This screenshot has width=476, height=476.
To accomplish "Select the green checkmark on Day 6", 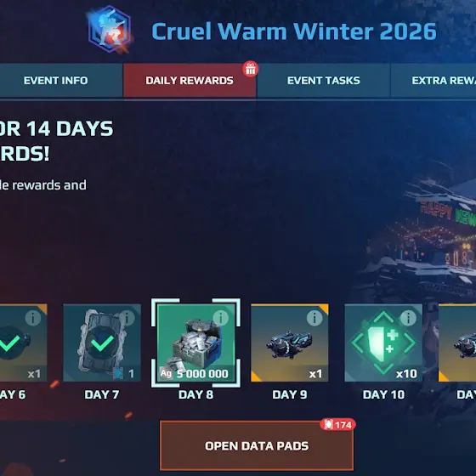I will point(8,343).
